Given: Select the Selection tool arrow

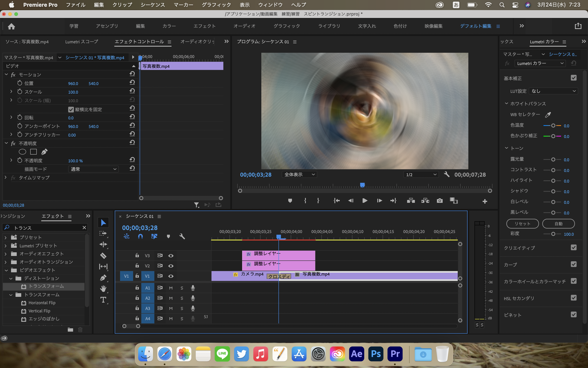Looking at the screenshot, I should click(x=103, y=222).
